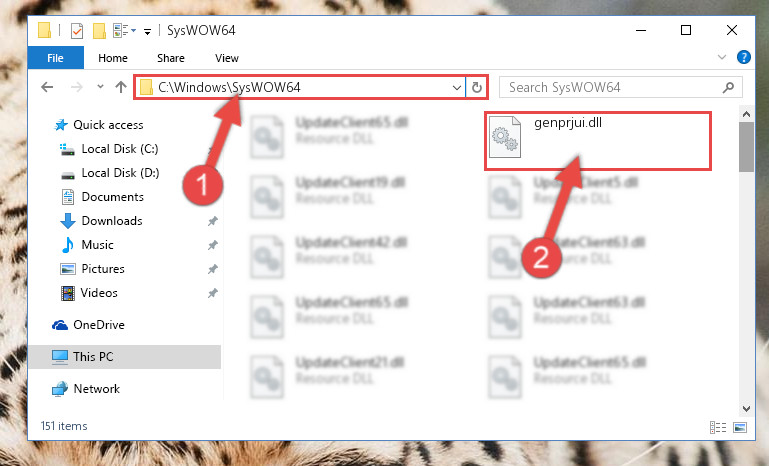Open the address bar history dropdown
Viewport: 769px width, 466px height.
pos(457,88)
